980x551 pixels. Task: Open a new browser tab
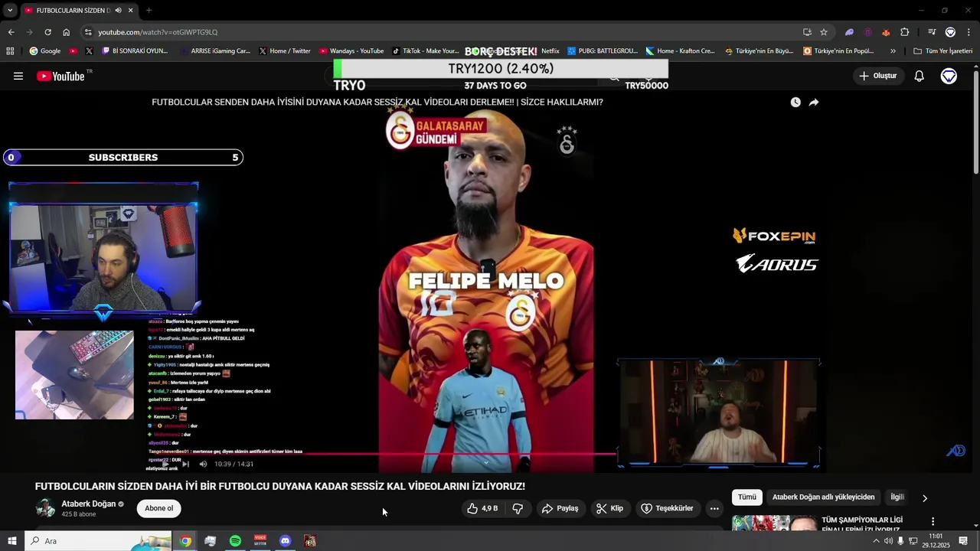pos(149,11)
